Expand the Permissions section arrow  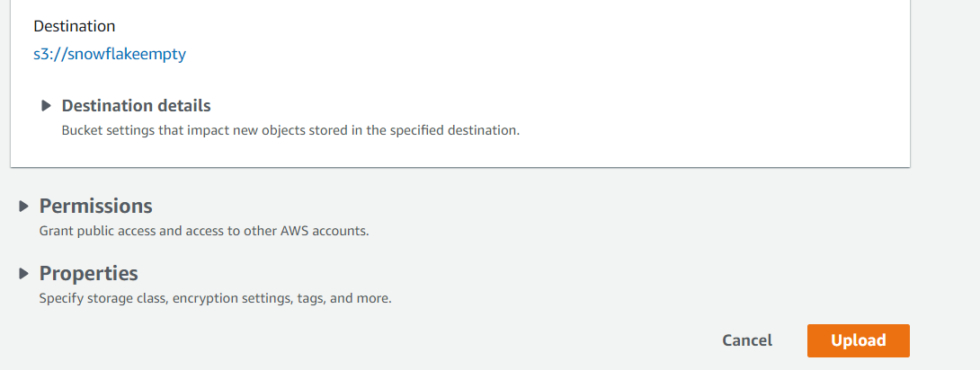click(24, 207)
